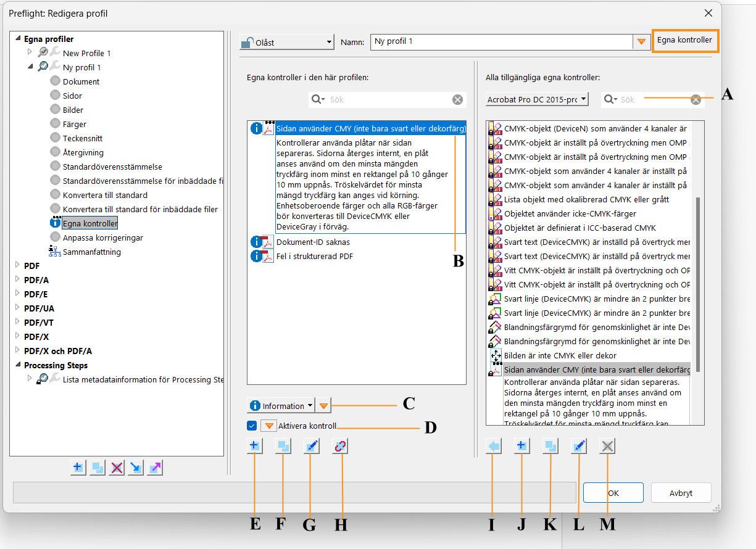
Task: Collapse the Egna profiler tree group
Action: (x=17, y=39)
